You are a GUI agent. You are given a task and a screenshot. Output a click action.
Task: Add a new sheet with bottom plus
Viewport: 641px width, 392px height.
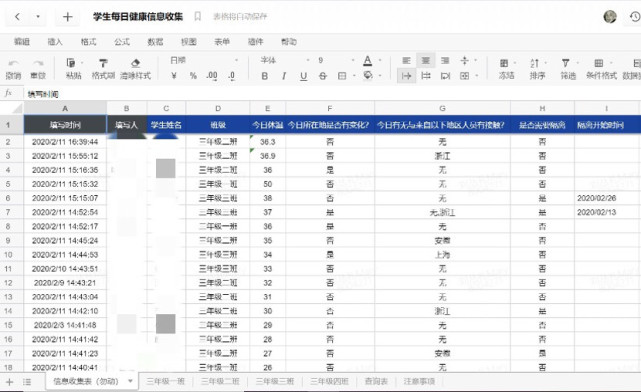point(9,382)
